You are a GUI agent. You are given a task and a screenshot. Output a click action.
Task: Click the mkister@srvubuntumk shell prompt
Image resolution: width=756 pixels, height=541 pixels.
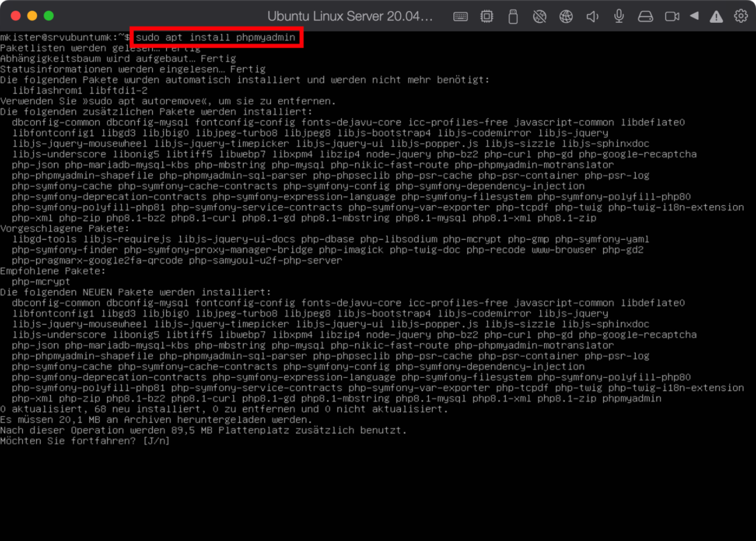(65, 37)
